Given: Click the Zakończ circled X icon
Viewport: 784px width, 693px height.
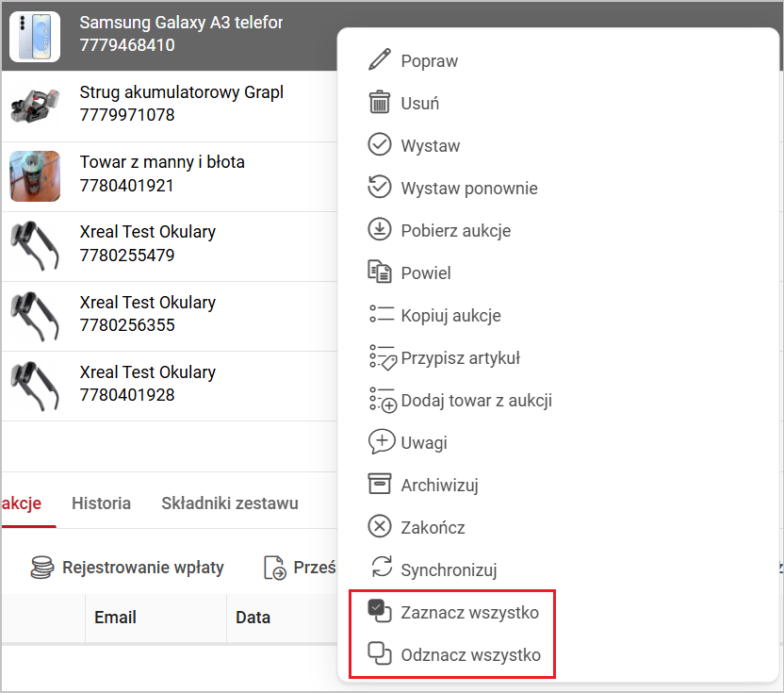Looking at the screenshot, I should tap(379, 528).
